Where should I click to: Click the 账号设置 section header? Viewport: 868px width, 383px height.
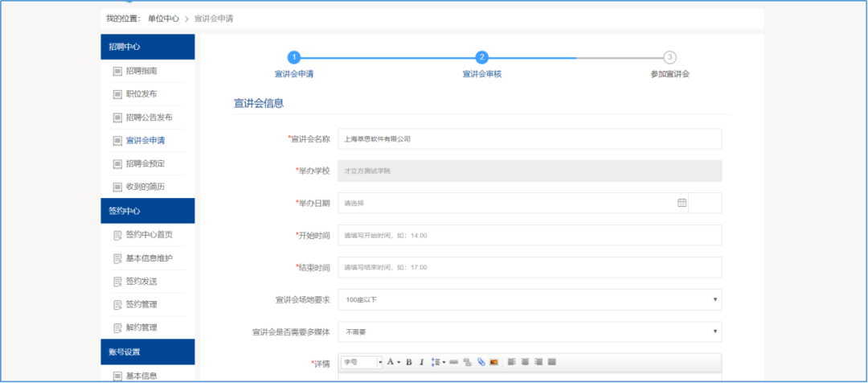(148, 352)
